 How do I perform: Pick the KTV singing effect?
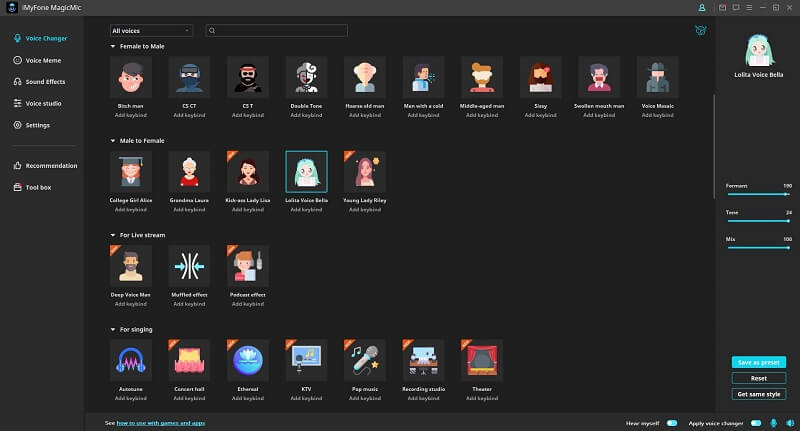[x=306, y=360]
